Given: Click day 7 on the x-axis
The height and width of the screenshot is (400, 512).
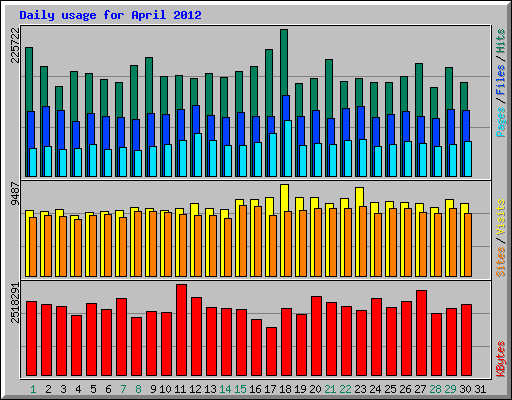Looking at the screenshot, I should [123, 389].
